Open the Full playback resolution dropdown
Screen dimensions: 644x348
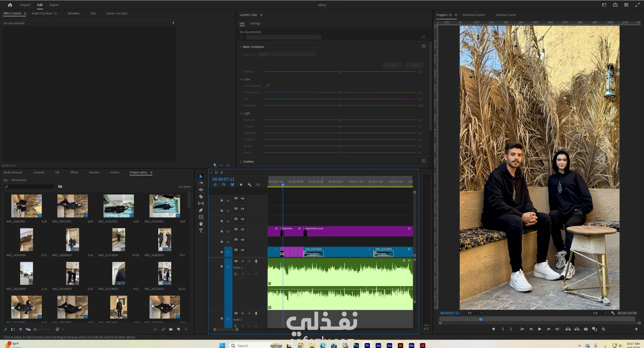[x=600, y=313]
